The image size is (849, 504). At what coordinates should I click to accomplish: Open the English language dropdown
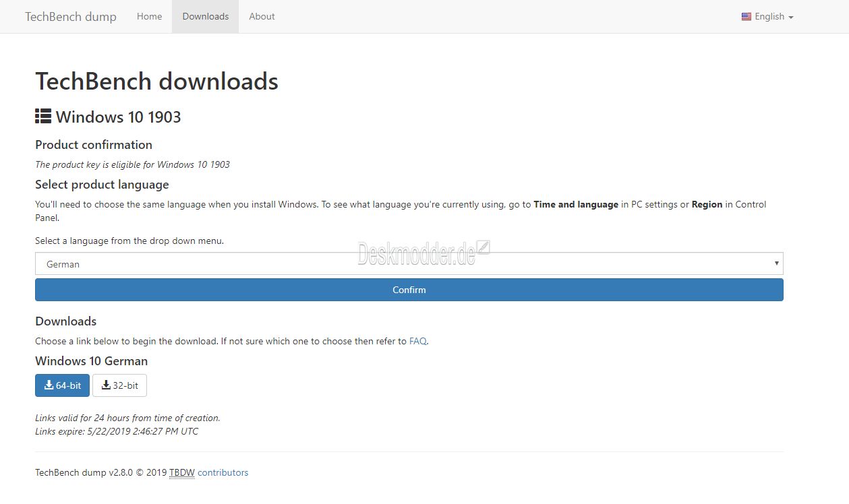pyautogui.click(x=767, y=17)
